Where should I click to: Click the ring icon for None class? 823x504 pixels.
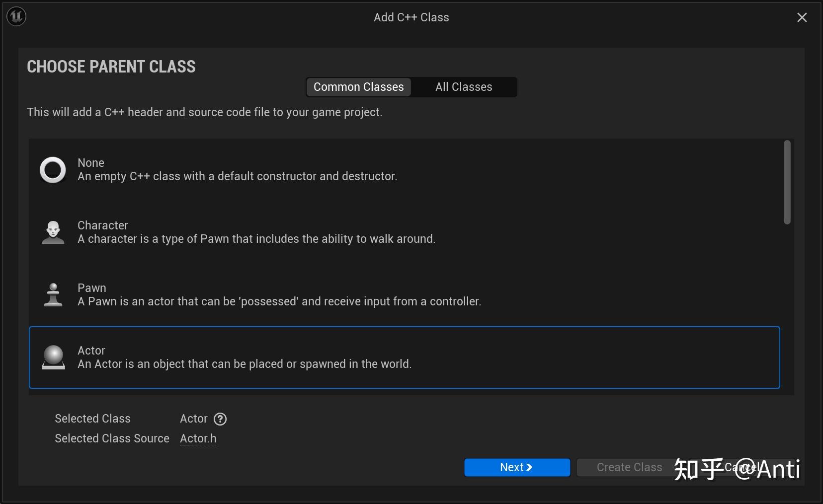click(53, 170)
